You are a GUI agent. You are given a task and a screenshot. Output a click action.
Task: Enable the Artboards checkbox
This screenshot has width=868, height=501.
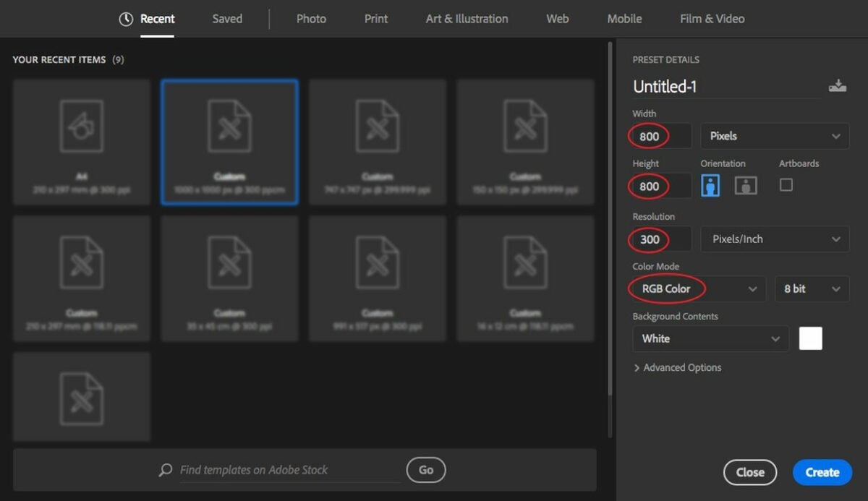point(787,185)
